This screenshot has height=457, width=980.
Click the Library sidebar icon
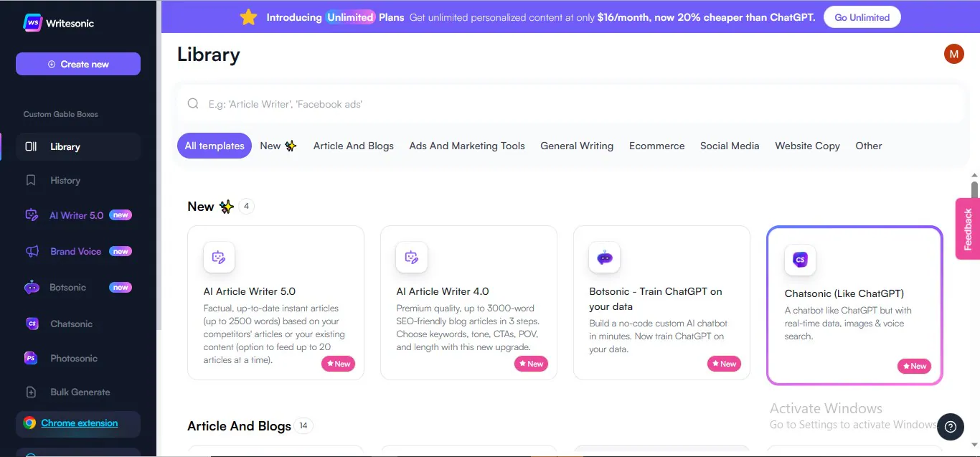click(x=31, y=146)
